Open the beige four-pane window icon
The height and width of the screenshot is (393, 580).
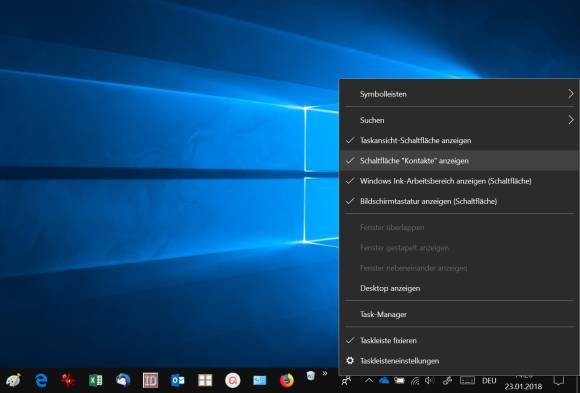(205, 380)
